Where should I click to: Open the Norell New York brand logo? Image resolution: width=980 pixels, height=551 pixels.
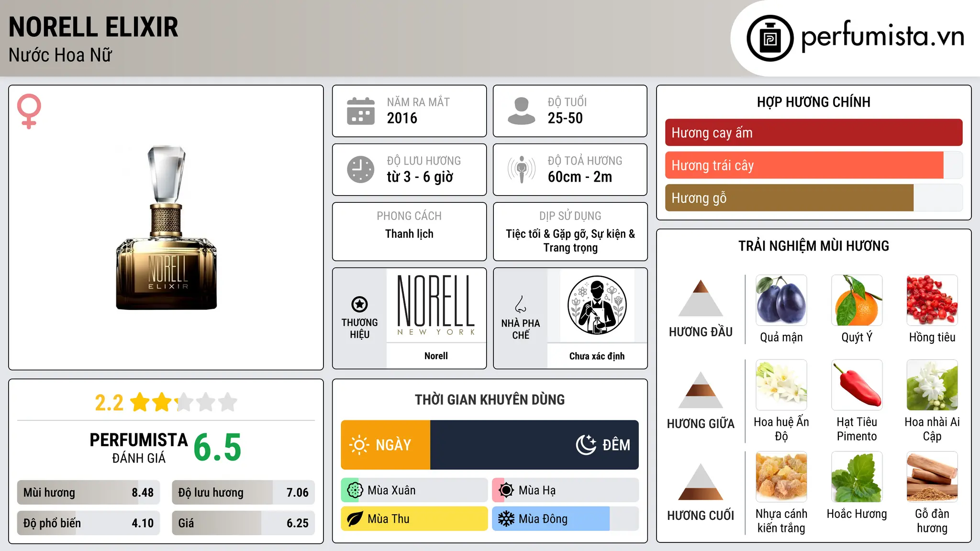click(x=436, y=305)
